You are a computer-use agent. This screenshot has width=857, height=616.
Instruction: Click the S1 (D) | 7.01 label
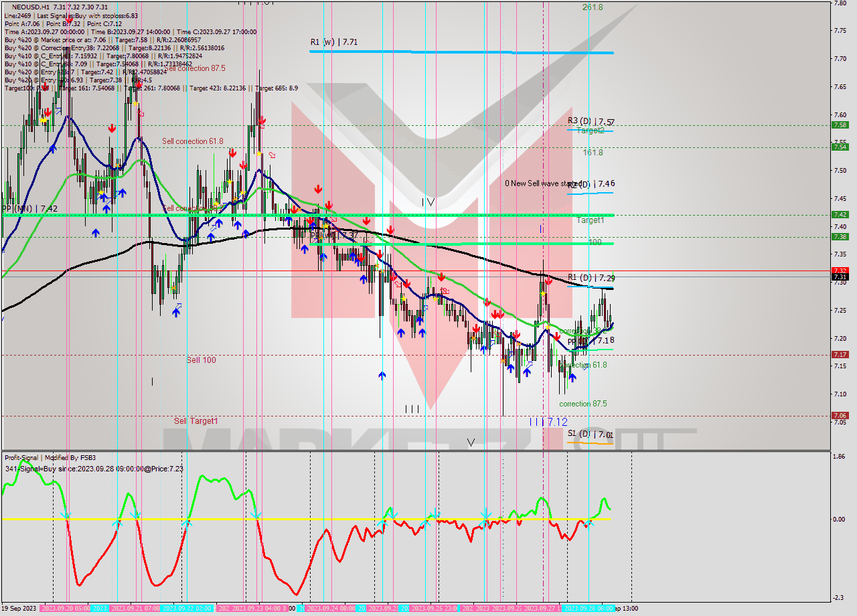click(x=591, y=435)
